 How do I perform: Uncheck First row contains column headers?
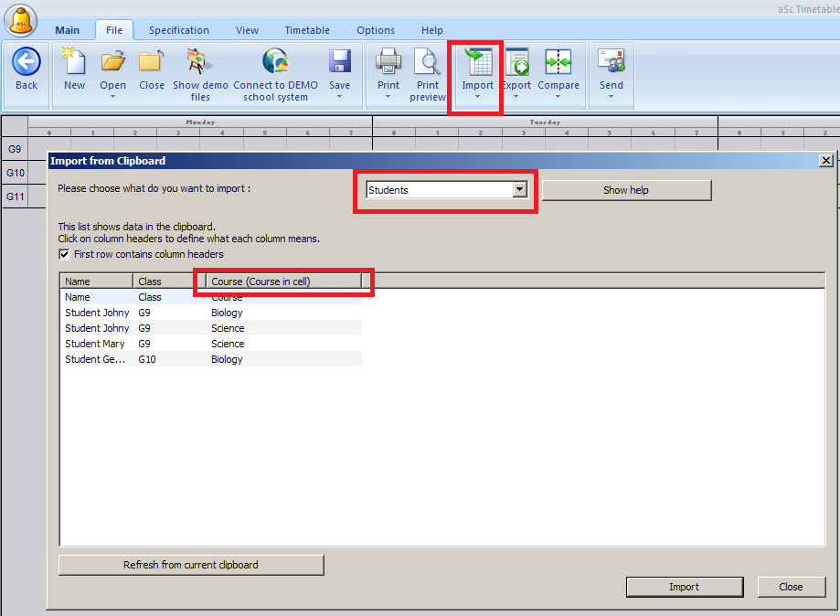(x=64, y=254)
